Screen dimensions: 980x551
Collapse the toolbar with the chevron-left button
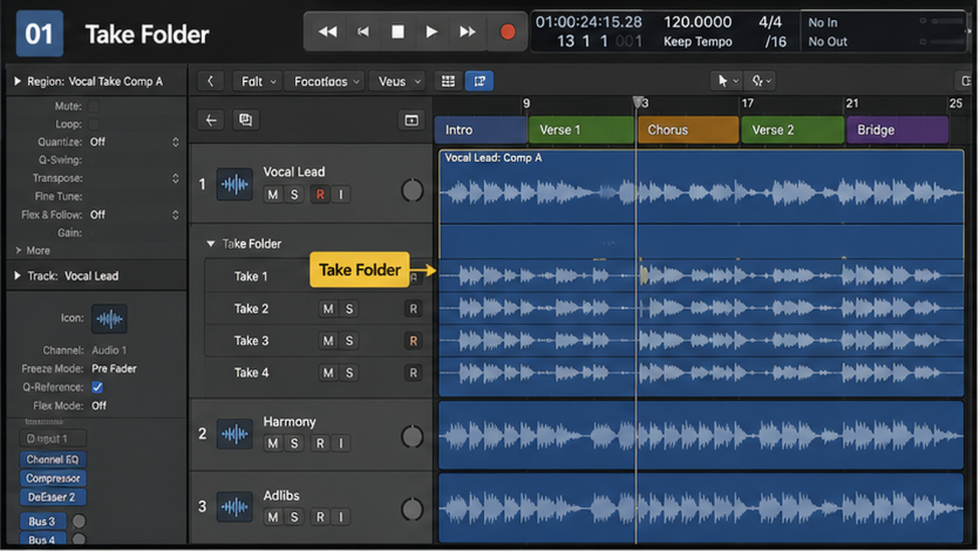coord(211,81)
